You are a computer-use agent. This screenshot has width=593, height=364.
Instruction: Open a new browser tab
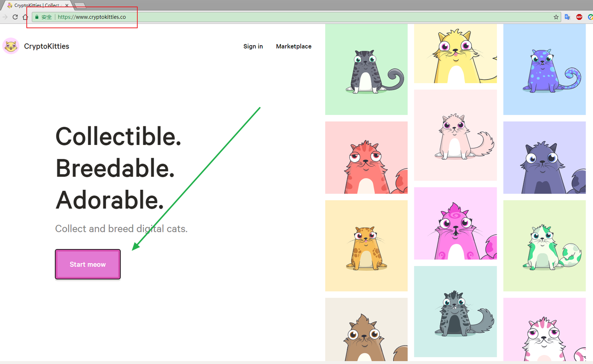(x=80, y=5)
